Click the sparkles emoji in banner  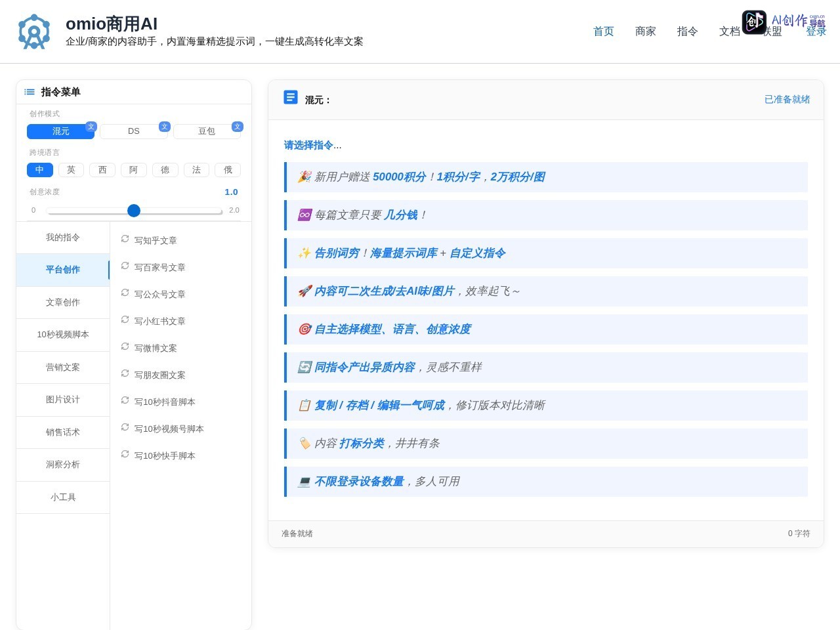(304, 253)
